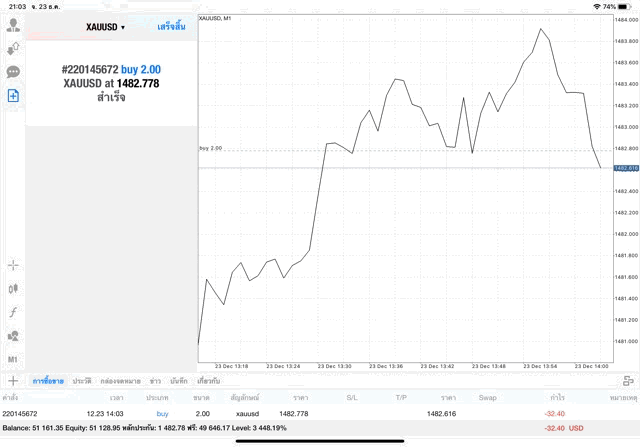The height and width of the screenshot is (447, 640).
Task: Change the M1 timeframe selector
Action: tap(13, 359)
